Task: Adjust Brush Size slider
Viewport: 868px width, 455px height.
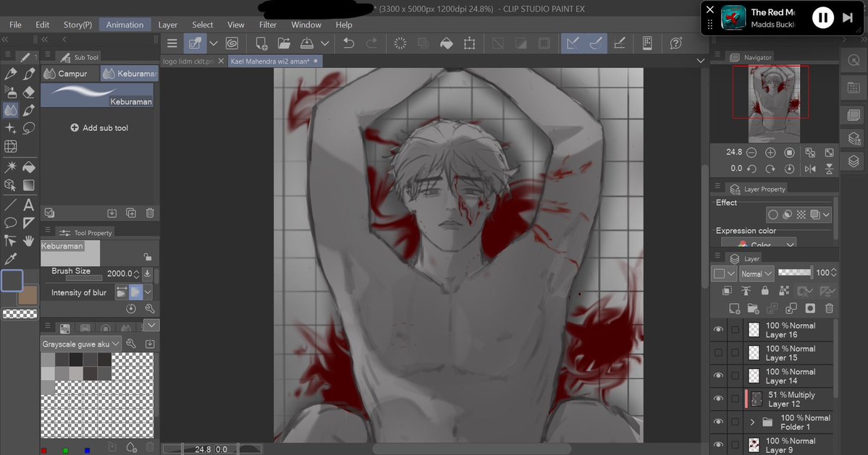Action: [84, 278]
